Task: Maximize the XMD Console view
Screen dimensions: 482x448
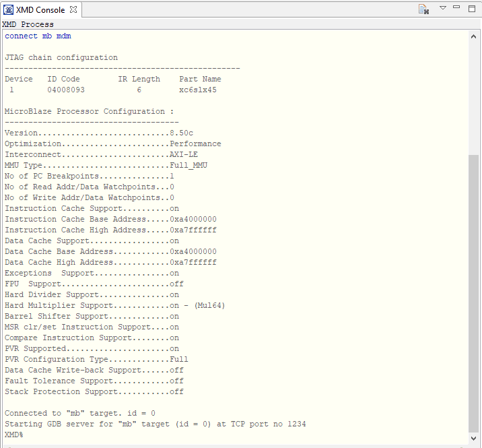Action: [473, 8]
